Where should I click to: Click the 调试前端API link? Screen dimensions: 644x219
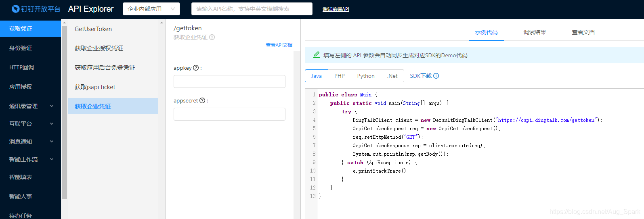[336, 9]
